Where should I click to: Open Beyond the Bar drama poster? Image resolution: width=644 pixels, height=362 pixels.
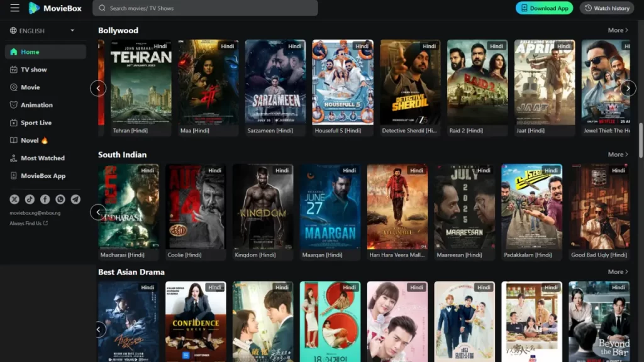(599, 321)
